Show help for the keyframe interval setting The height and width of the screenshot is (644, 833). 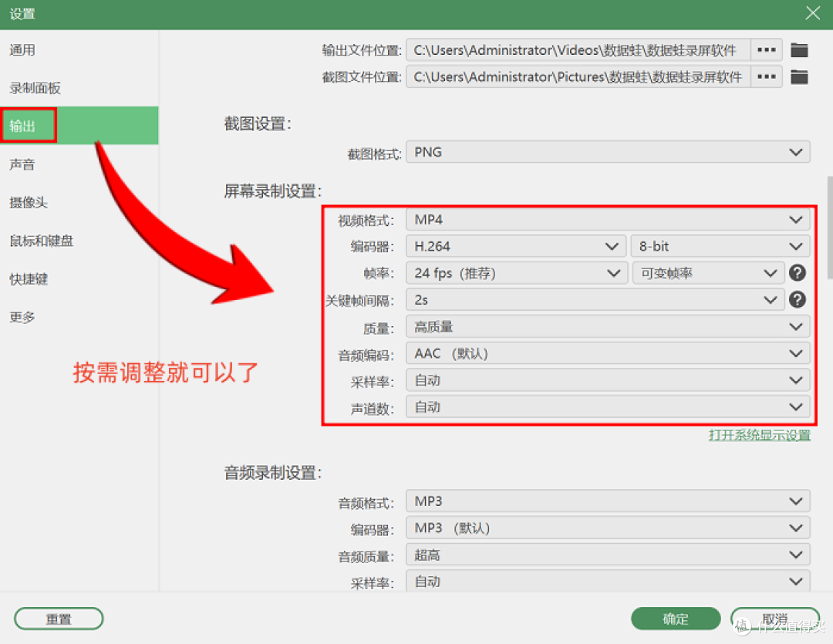[797, 300]
